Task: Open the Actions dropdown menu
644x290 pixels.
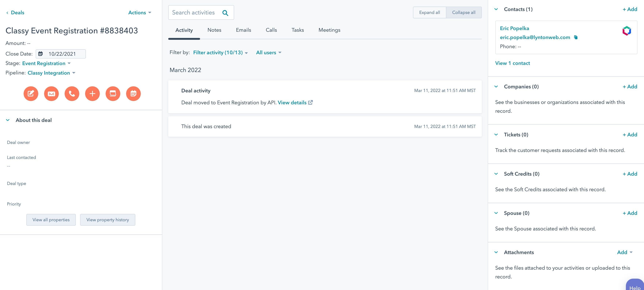Action: [139, 12]
